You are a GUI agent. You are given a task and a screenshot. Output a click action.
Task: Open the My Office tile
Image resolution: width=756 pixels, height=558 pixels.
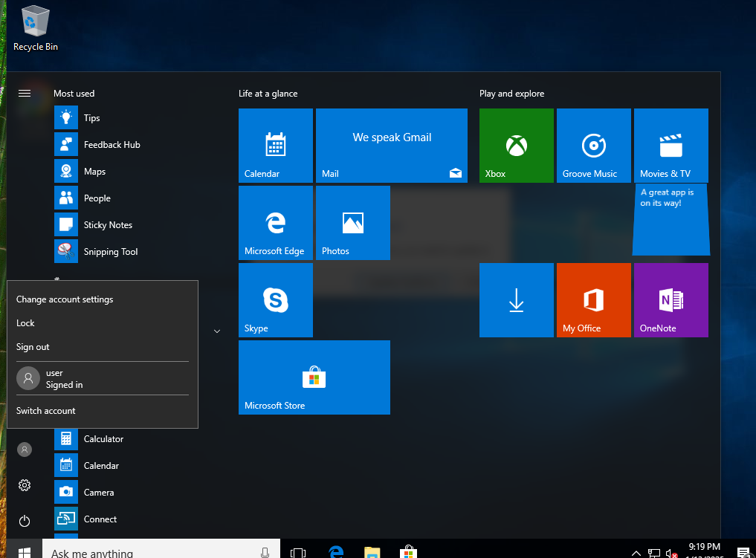point(593,300)
